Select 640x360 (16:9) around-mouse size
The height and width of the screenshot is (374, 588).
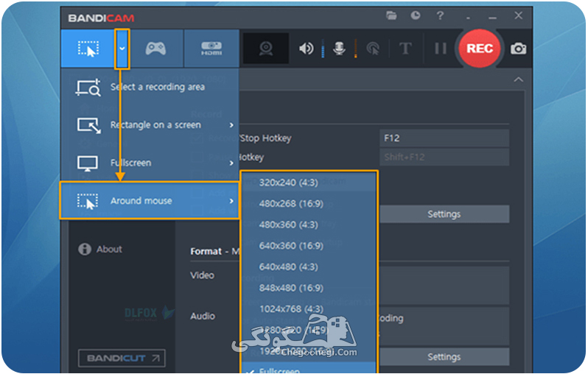click(291, 246)
